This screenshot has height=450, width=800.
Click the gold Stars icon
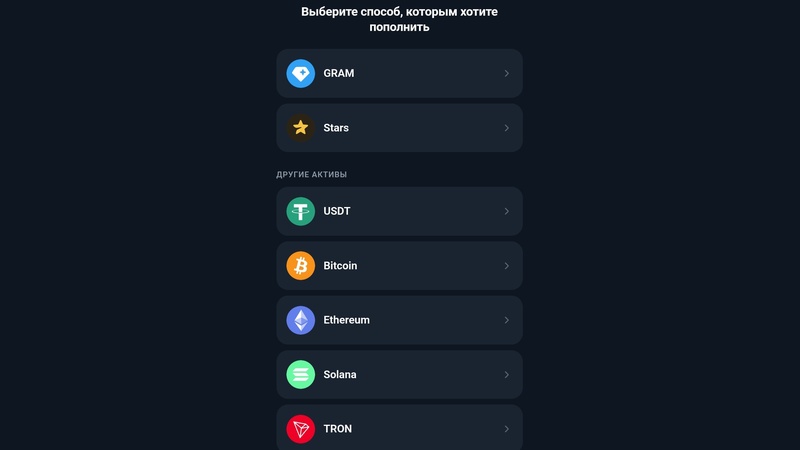301,128
